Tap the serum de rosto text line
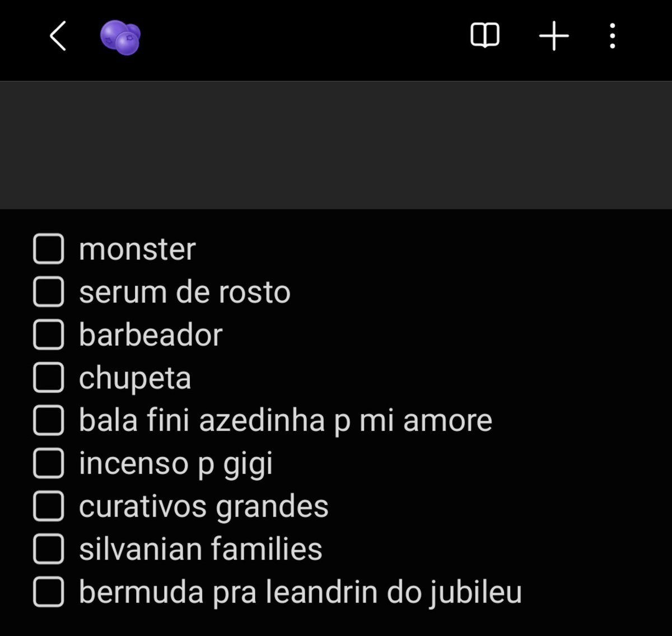The image size is (672, 636). coord(184,292)
